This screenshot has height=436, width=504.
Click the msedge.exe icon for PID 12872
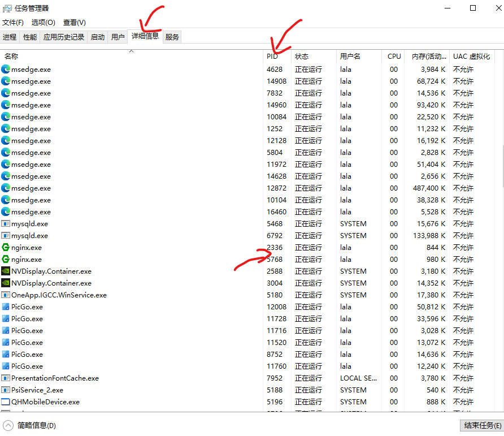6,188
